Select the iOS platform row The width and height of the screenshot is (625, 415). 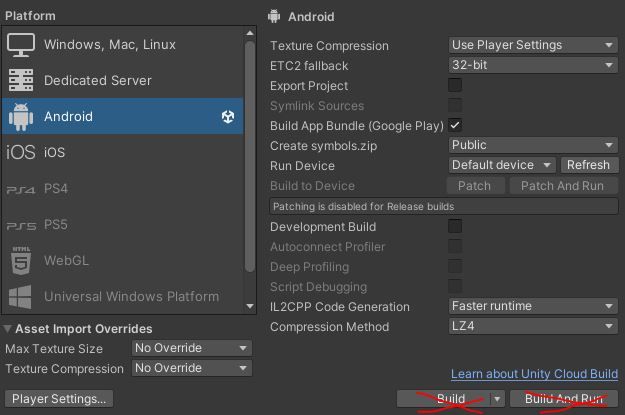coord(123,152)
